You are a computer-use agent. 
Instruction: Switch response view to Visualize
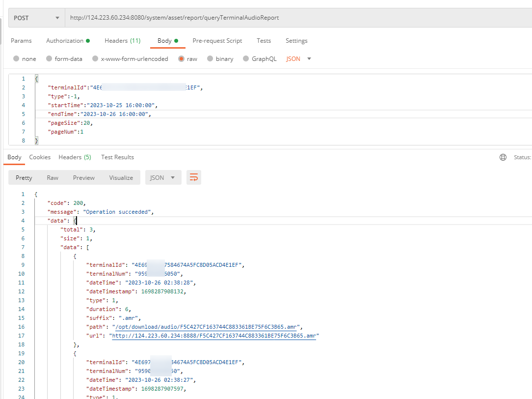point(121,178)
